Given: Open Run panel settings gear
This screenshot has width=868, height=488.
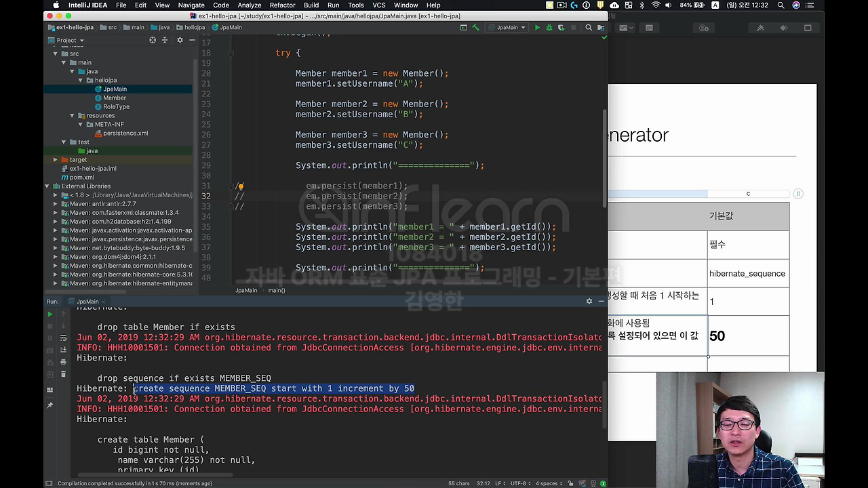Looking at the screenshot, I should pyautogui.click(x=589, y=301).
